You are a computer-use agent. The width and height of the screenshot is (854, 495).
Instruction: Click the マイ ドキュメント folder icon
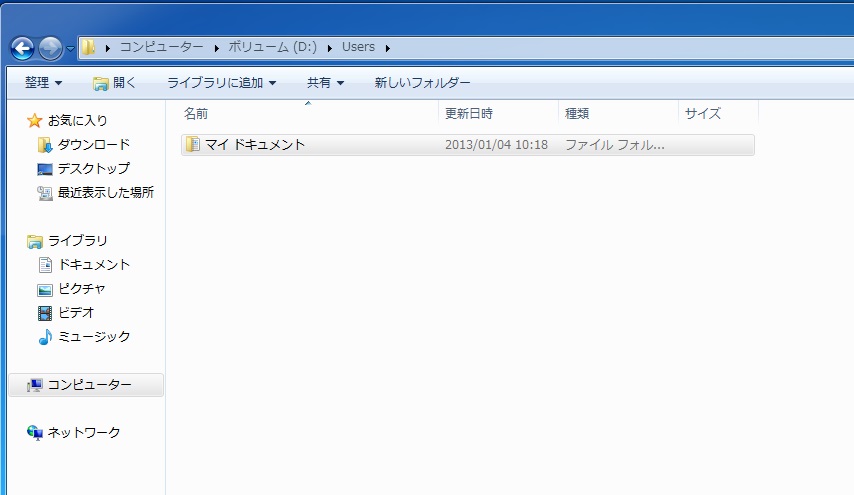click(193, 144)
